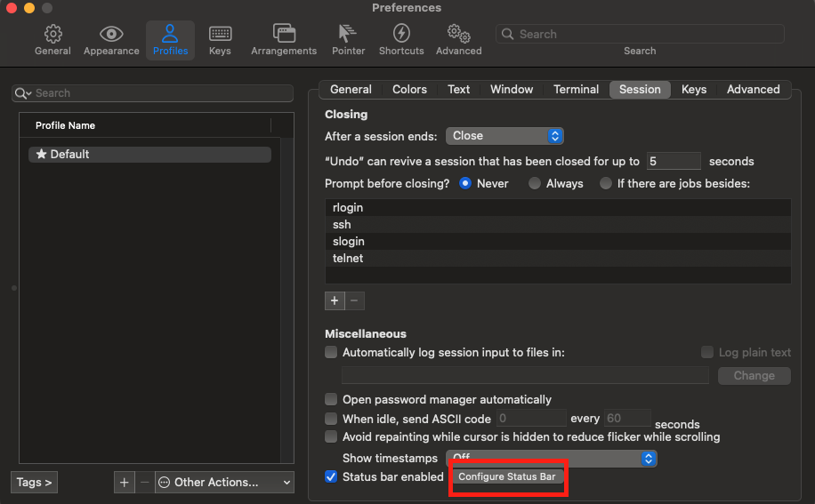Image resolution: width=815 pixels, height=504 pixels.
Task: Click the ASCII code field showing 0
Action: (531, 419)
